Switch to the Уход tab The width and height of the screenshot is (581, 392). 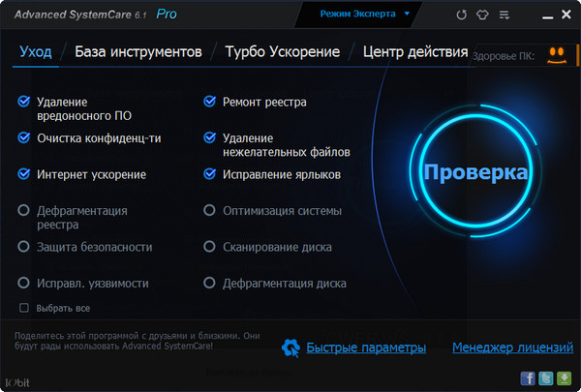36,52
